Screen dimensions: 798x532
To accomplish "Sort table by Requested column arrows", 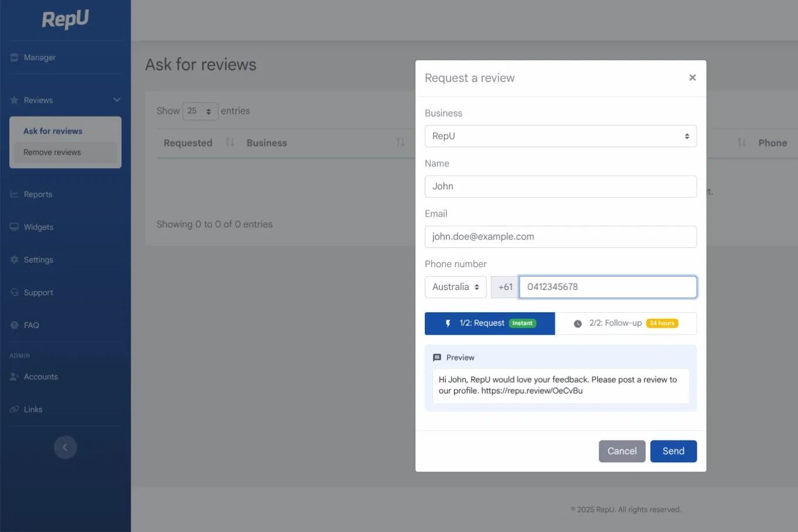I will [230, 142].
